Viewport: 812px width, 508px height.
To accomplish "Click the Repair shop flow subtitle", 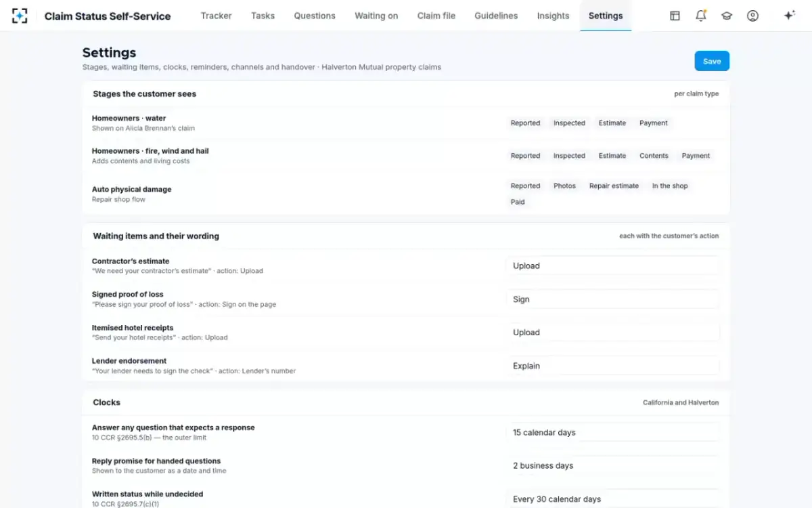I will [x=118, y=200].
